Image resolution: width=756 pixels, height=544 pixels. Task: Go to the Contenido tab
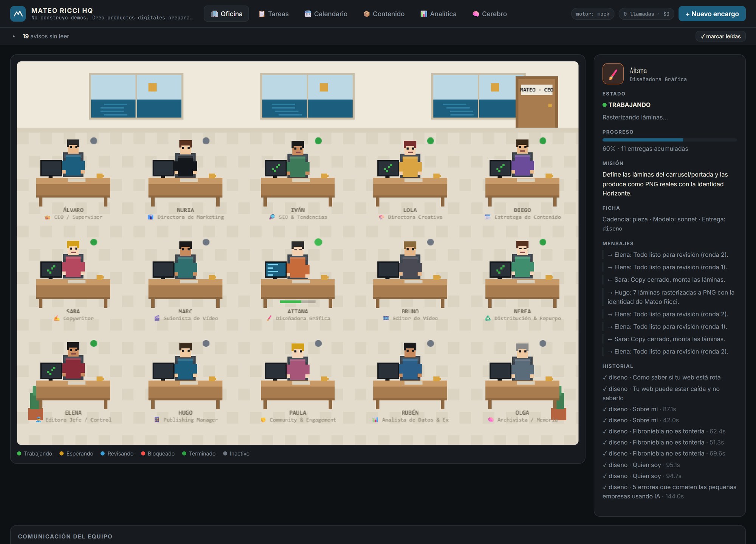(384, 14)
